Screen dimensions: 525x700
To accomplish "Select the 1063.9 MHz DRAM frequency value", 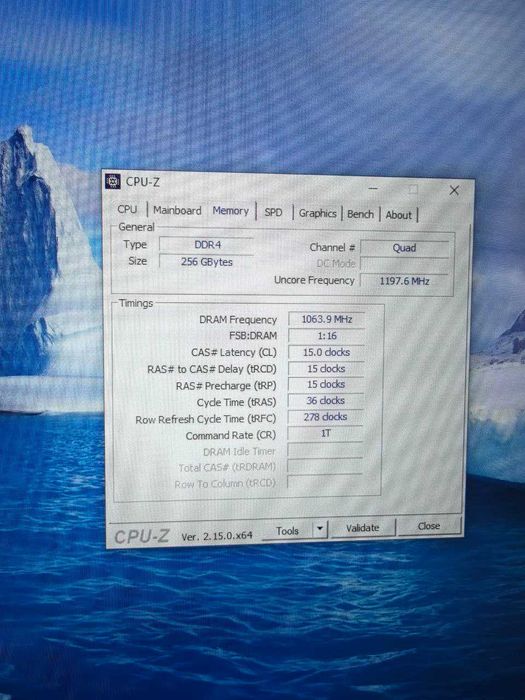I will (326, 319).
